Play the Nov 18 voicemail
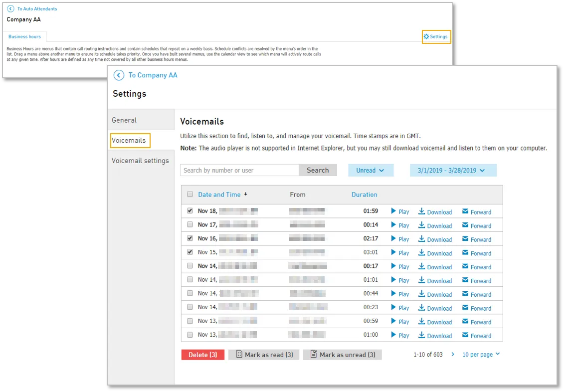Image resolution: width=564 pixels, height=392 pixels. (400, 211)
